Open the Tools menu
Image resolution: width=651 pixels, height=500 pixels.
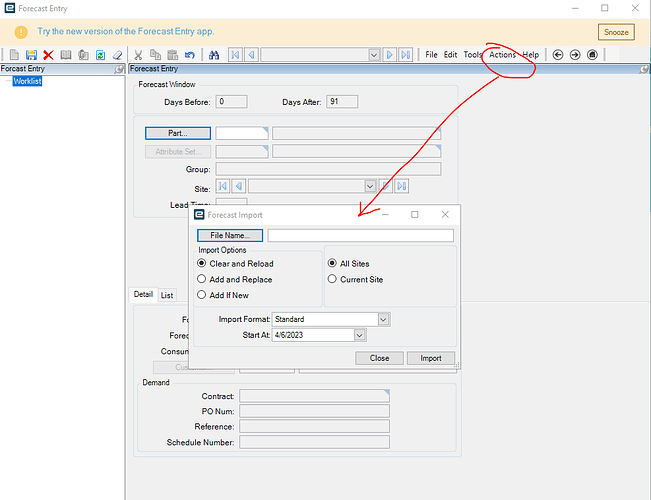pos(472,55)
